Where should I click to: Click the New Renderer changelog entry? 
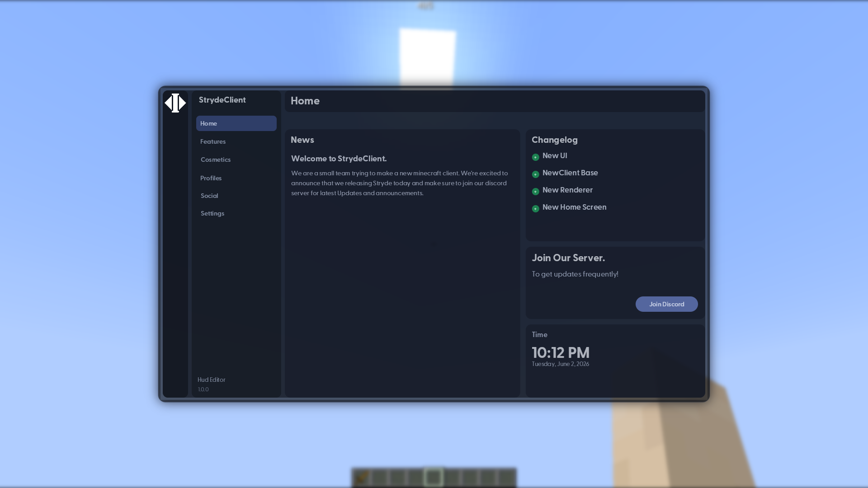point(567,190)
